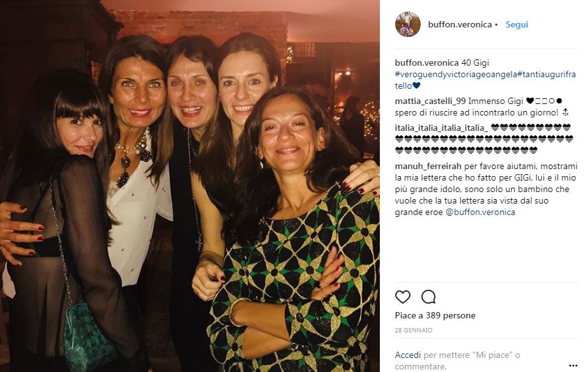
Task: Click the Segui follow button
Action: 516,25
